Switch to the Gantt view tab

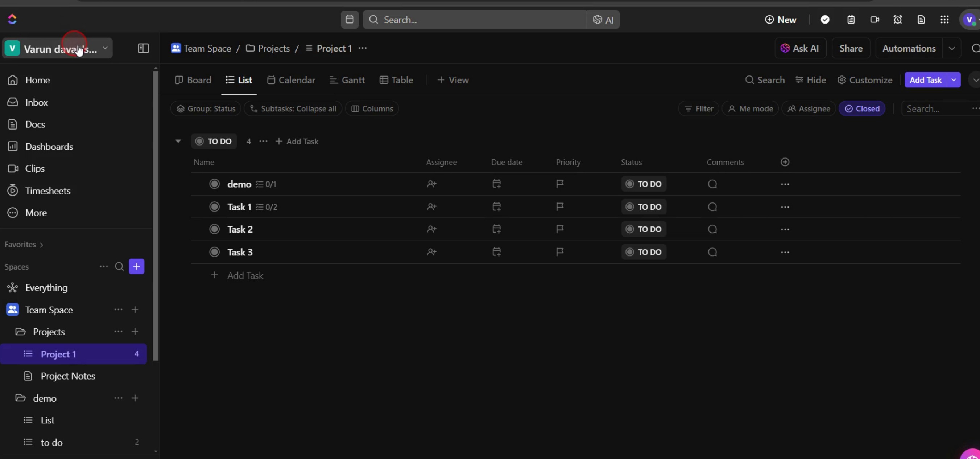(347, 80)
